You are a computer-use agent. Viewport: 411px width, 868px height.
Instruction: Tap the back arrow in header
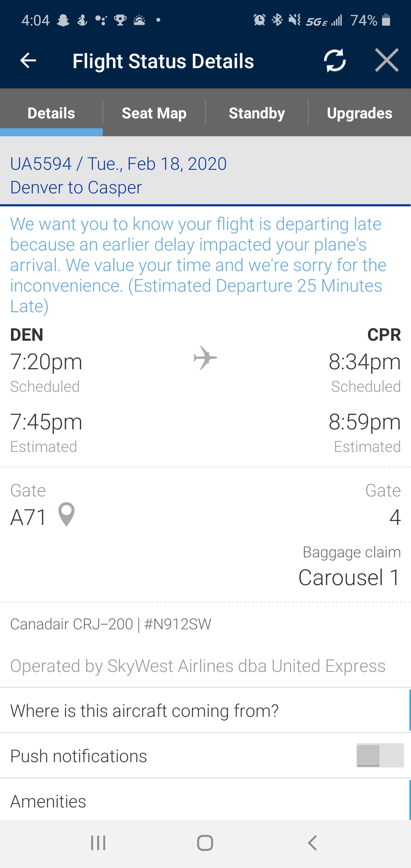28,60
